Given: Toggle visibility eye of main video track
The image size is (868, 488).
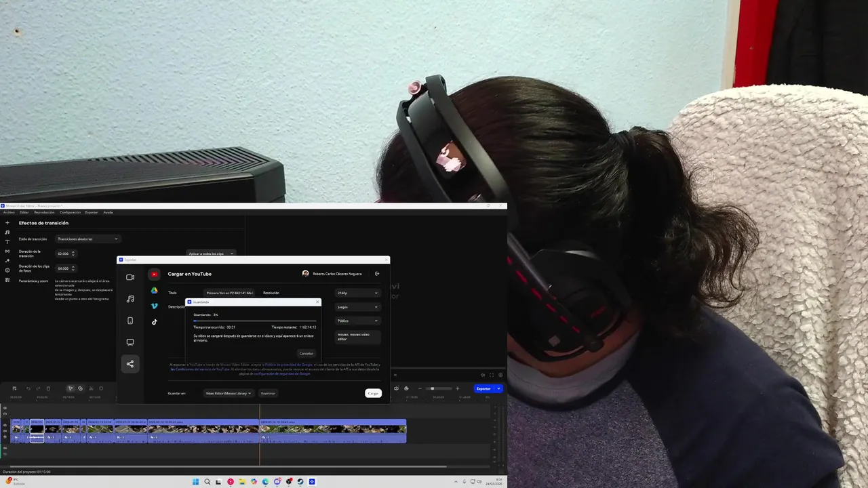Looking at the screenshot, I should pos(5,424).
